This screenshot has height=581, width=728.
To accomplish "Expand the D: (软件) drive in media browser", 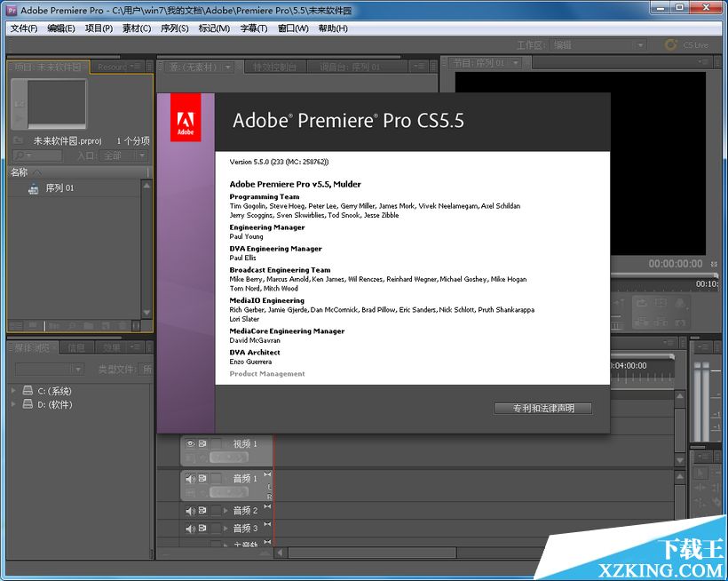I will 13,404.
